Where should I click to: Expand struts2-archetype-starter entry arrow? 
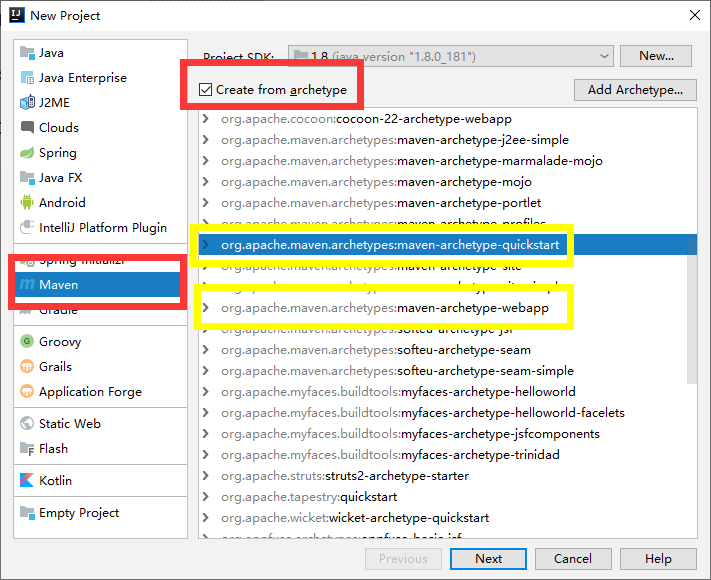[x=206, y=476]
